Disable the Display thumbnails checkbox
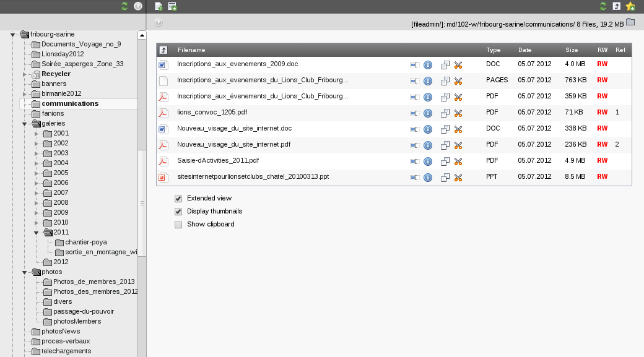 [x=178, y=212]
